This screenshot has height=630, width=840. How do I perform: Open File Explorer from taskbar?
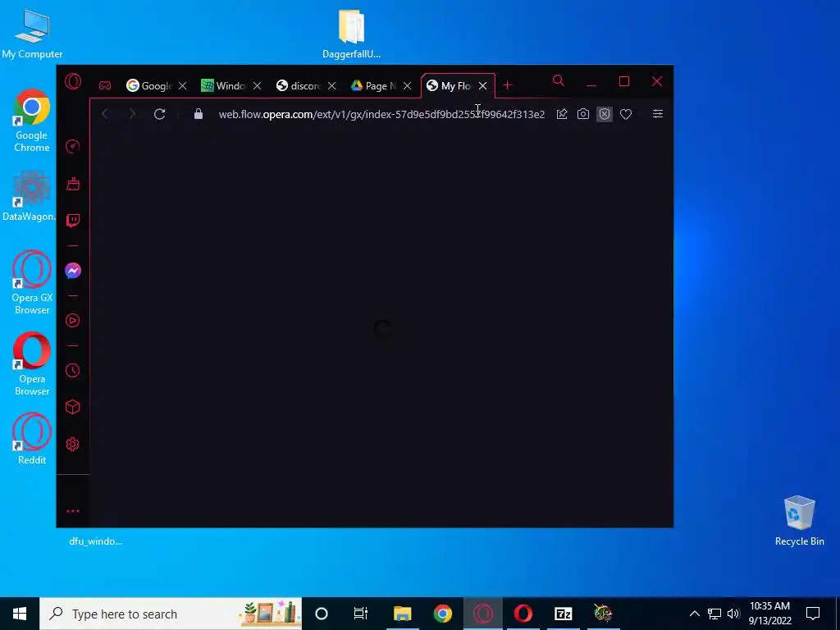pos(402,614)
